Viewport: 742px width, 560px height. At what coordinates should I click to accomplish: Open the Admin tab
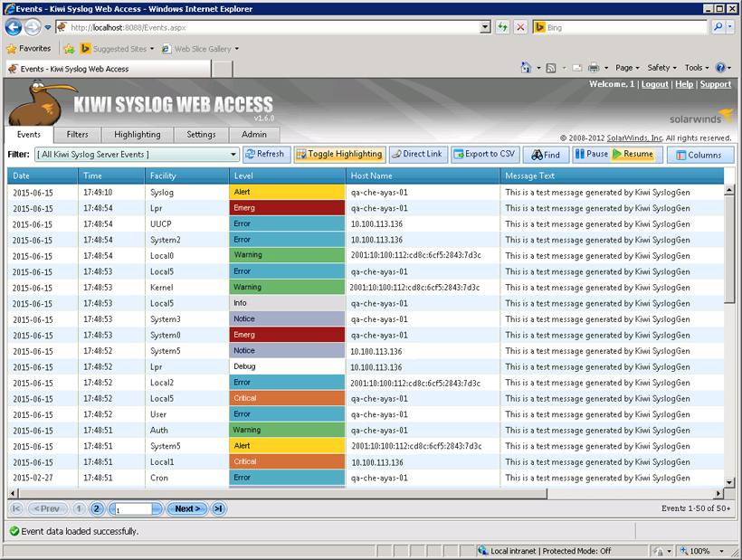coord(253,133)
